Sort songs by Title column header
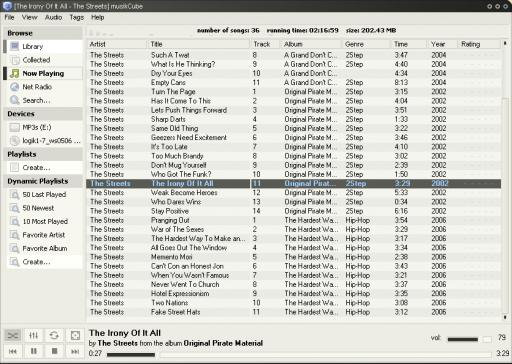 click(x=198, y=44)
